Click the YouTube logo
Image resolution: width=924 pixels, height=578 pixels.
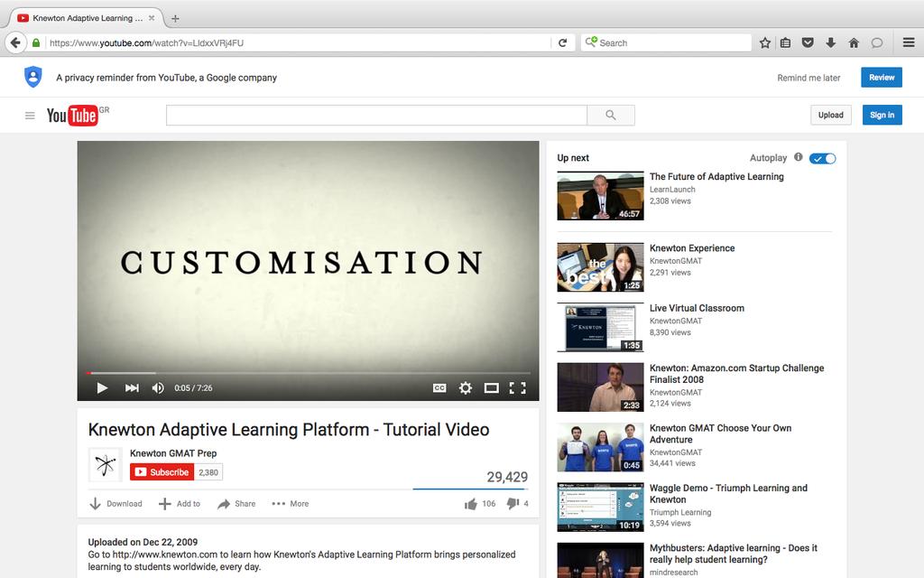(72, 115)
